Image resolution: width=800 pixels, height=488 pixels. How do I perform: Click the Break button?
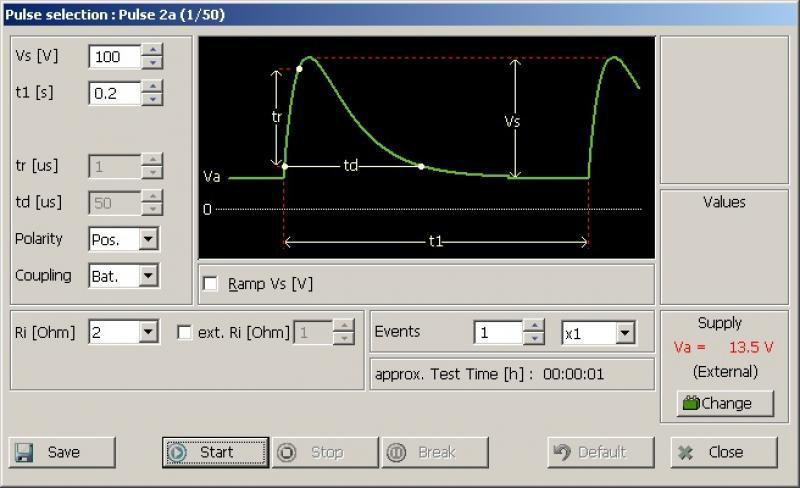[435, 452]
